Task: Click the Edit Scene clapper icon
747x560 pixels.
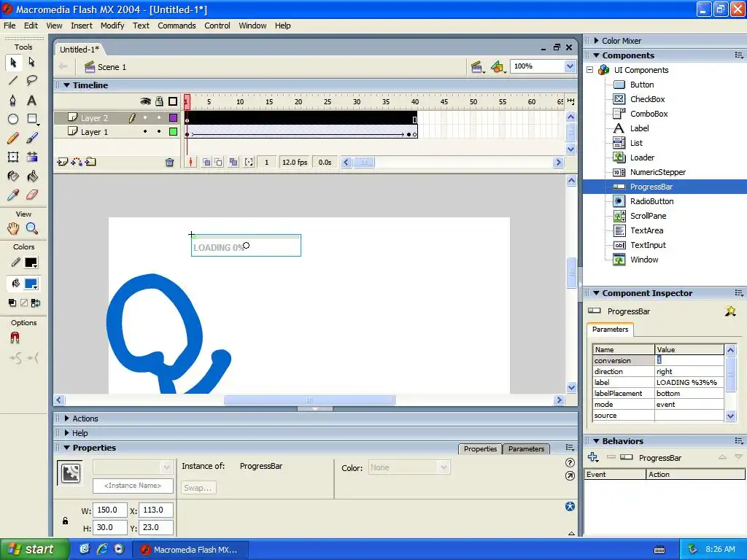Action: click(476, 67)
